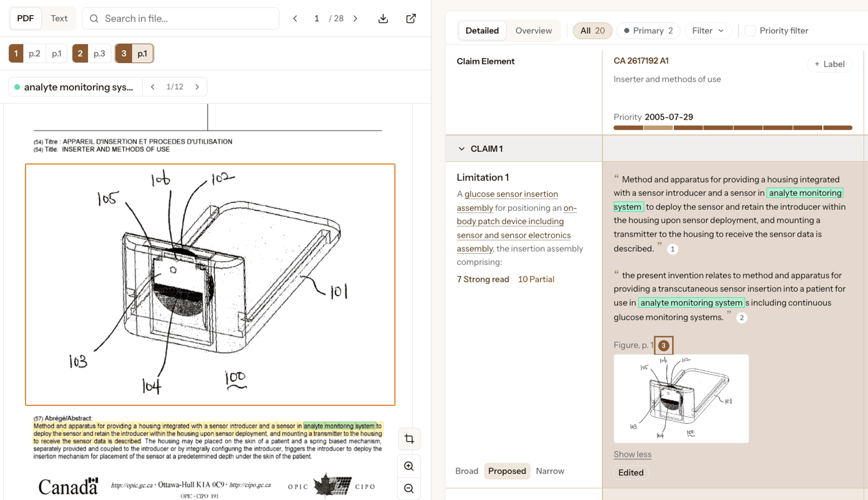Jump to p.2 of reference 1
The image size is (868, 500).
tap(34, 54)
